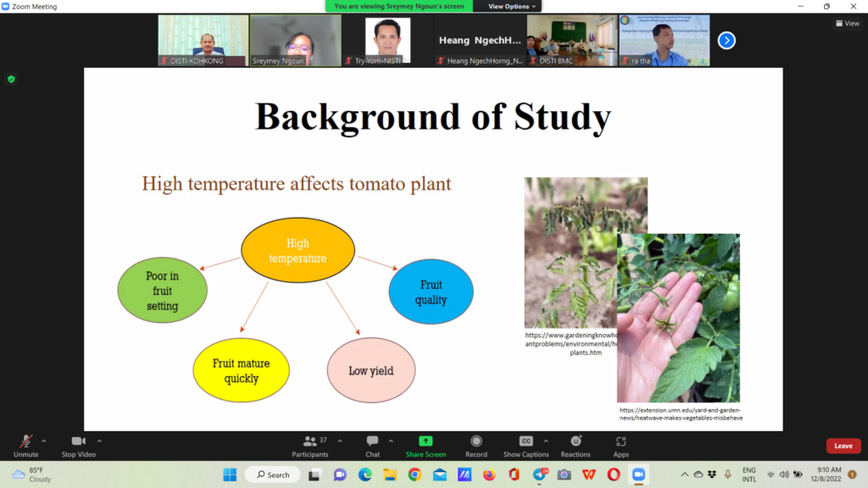This screenshot has height=488, width=868.
Task: Expand video options arrow beside Stop Video
Action: point(99,441)
